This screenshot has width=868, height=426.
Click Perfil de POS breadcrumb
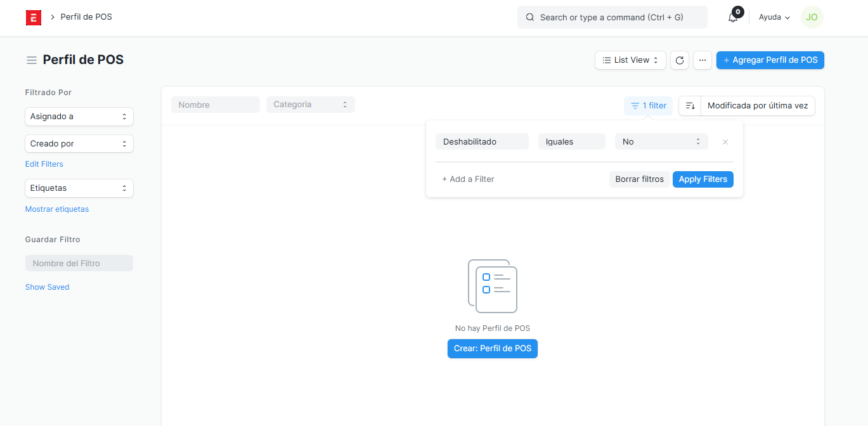[86, 17]
